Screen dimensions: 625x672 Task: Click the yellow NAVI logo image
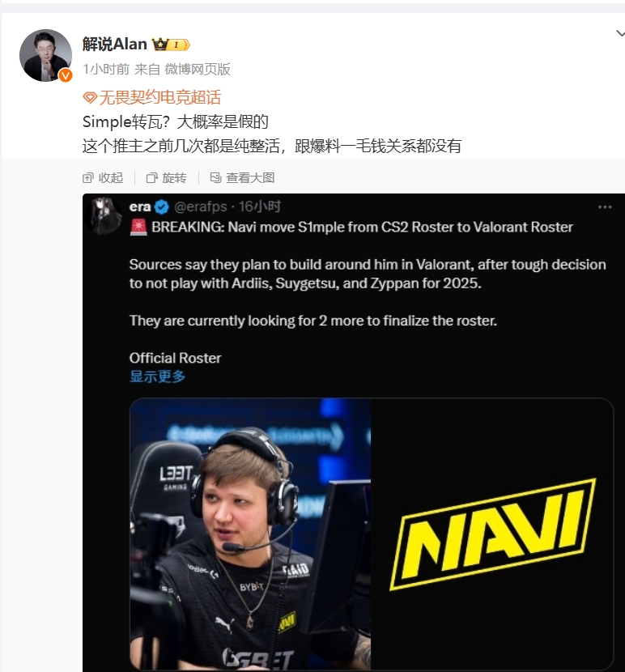(493, 534)
